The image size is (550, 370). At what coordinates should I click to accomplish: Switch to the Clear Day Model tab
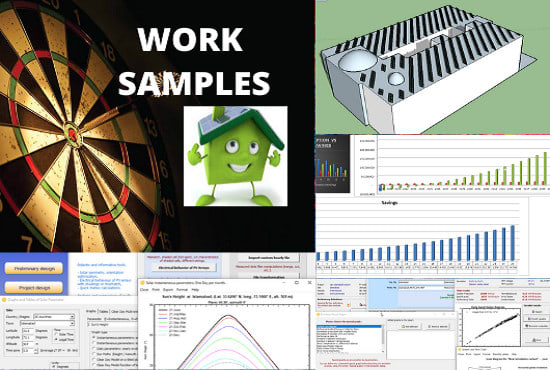click(123, 311)
